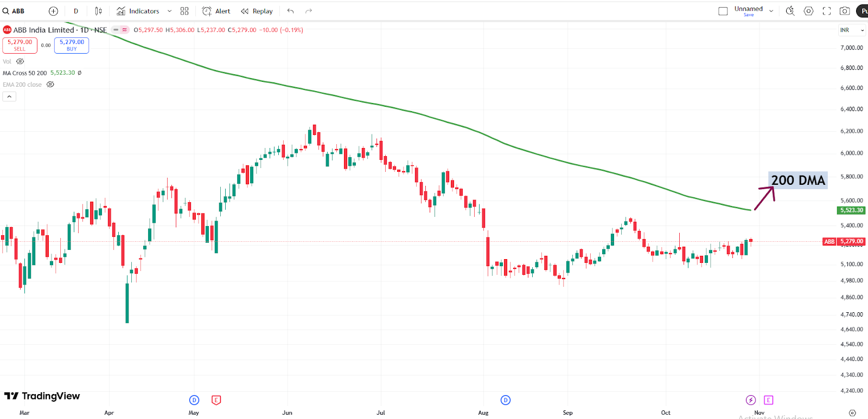Expand the Indicators favorites dropdown arrow
Viewport: 868px width, 419px height.
[x=169, y=11]
